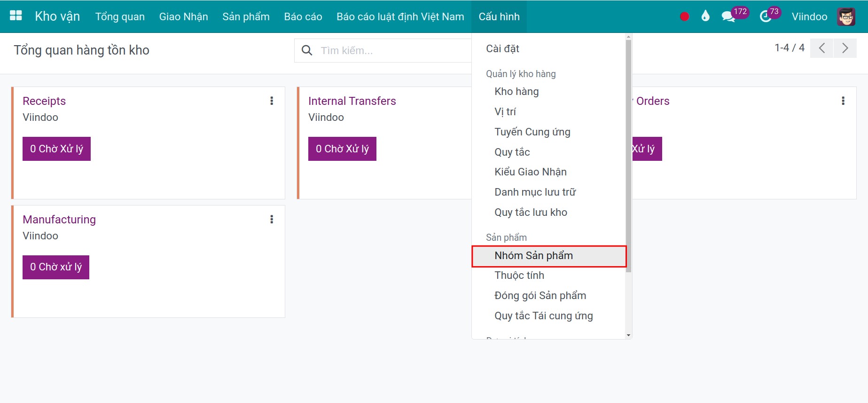Select Nhóm Sản phẩm menu entry
Screen dimensions: 868x403
(533, 255)
